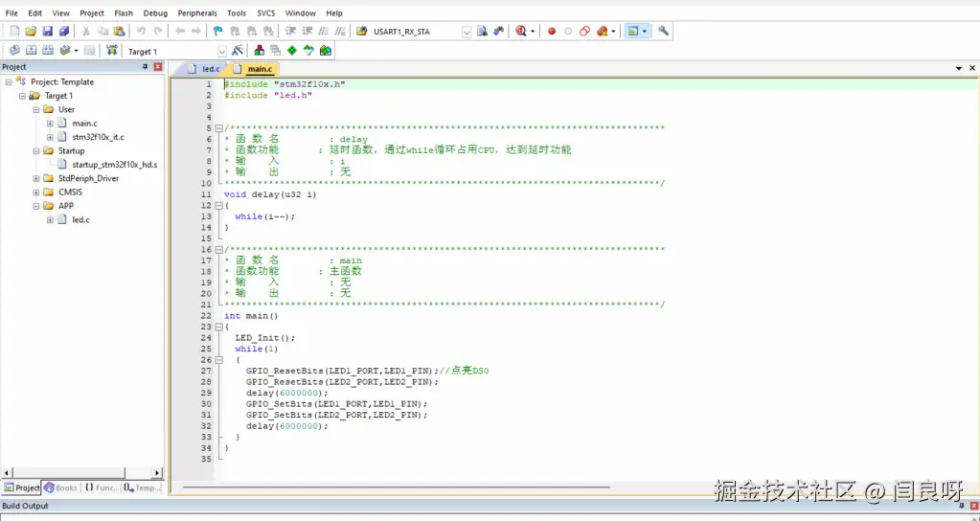
Task: Expand the main.c node in project tree
Action: [x=50, y=123]
